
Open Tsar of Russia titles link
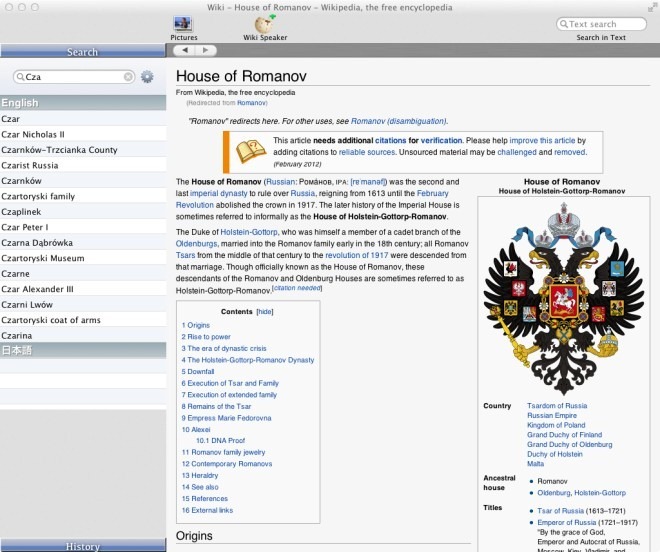point(560,511)
